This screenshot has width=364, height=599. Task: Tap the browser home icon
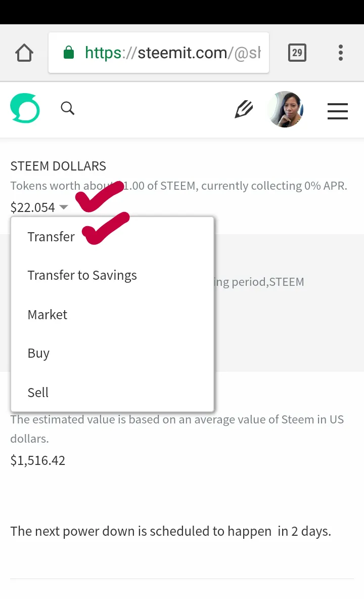pyautogui.click(x=24, y=53)
